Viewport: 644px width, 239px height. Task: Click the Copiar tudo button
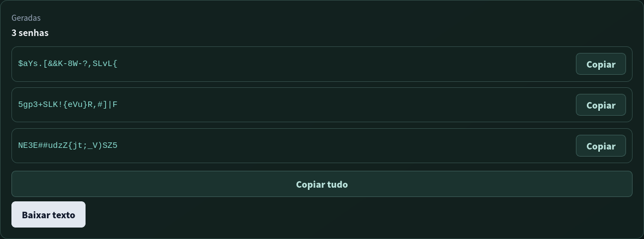click(x=321, y=184)
